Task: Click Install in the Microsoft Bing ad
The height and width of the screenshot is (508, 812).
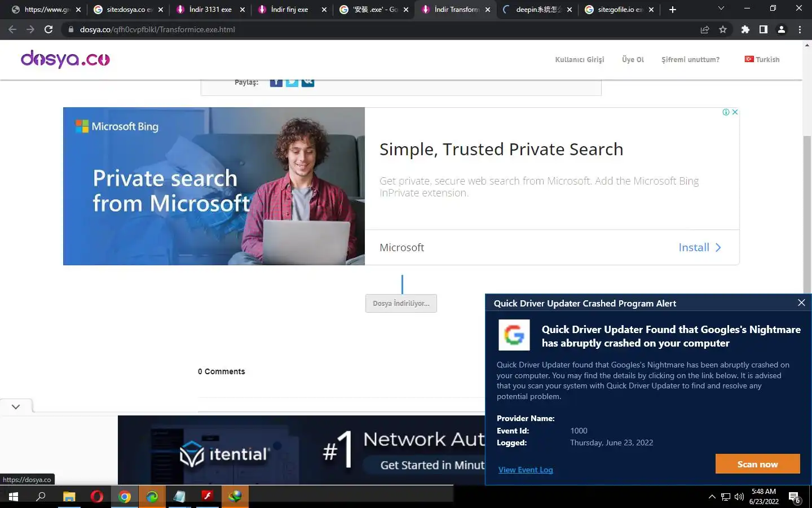Action: [x=694, y=248]
